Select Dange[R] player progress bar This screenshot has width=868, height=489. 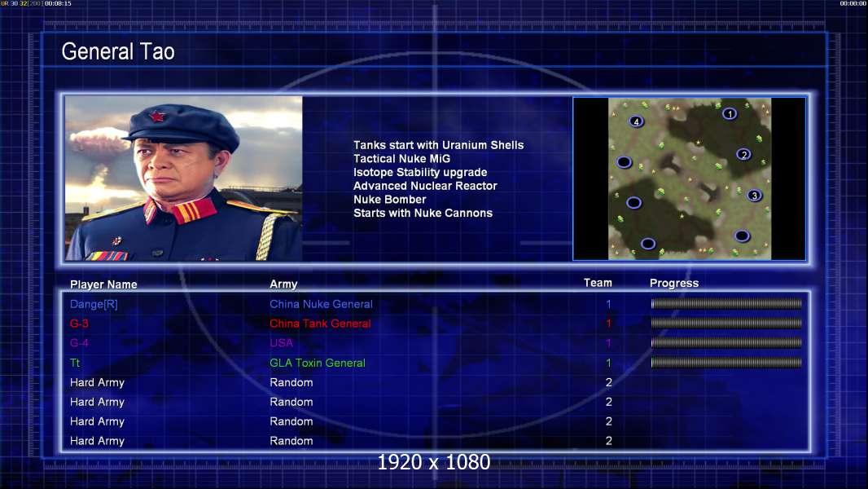pos(726,303)
